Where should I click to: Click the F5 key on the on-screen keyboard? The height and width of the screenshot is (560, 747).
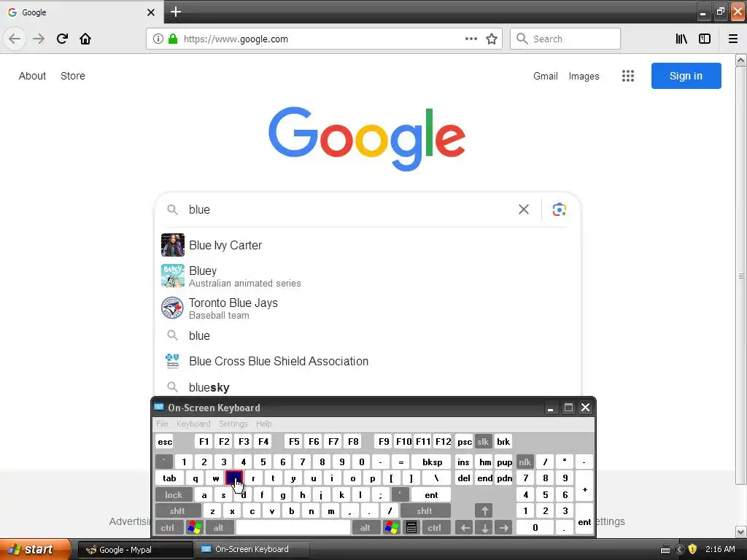tap(294, 441)
